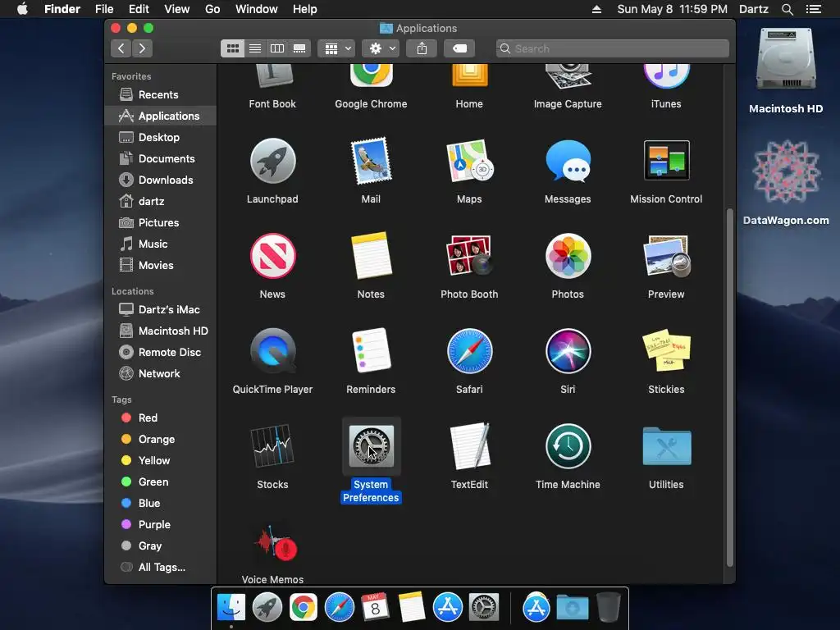
Task: Click the Applications window vertical scrollbar
Action: click(x=729, y=387)
